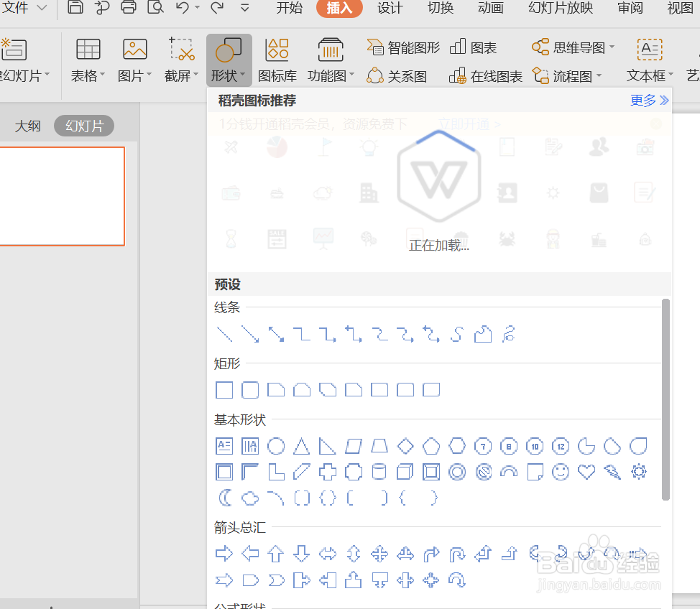Image resolution: width=700 pixels, height=609 pixels.
Task: Open the 图标库 icon library
Action: [x=277, y=60]
